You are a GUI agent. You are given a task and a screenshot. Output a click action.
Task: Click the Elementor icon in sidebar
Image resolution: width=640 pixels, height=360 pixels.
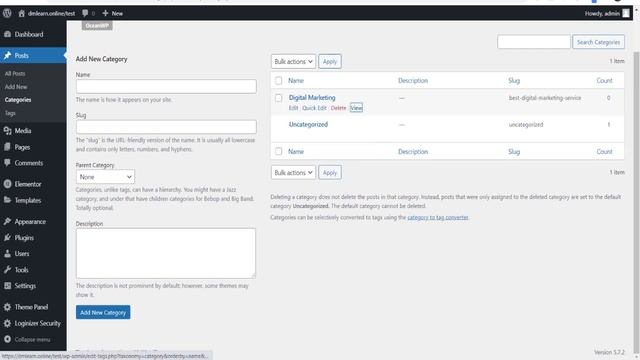(7, 184)
